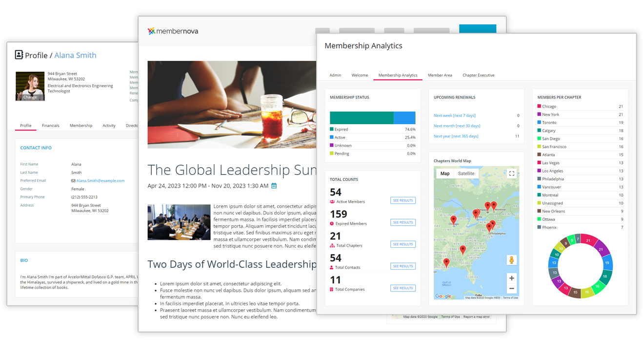The image size is (644, 340).
Task: Click the calendar icon beside event date
Action: (x=274, y=186)
